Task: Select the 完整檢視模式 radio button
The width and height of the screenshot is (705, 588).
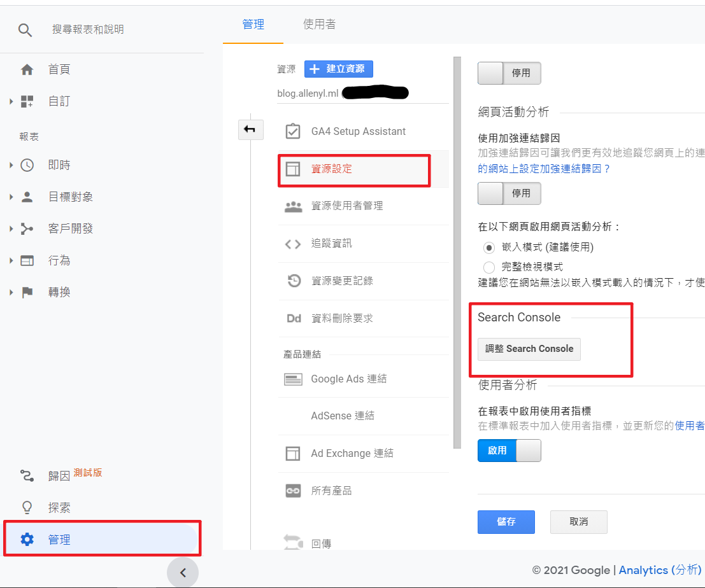Action: point(489,267)
